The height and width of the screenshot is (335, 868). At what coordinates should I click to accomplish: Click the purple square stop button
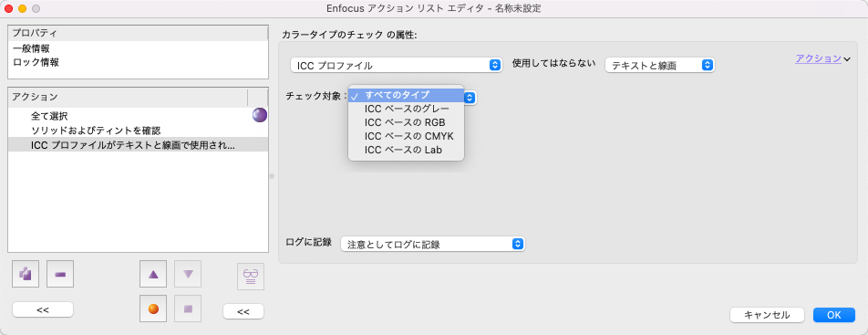point(188,309)
